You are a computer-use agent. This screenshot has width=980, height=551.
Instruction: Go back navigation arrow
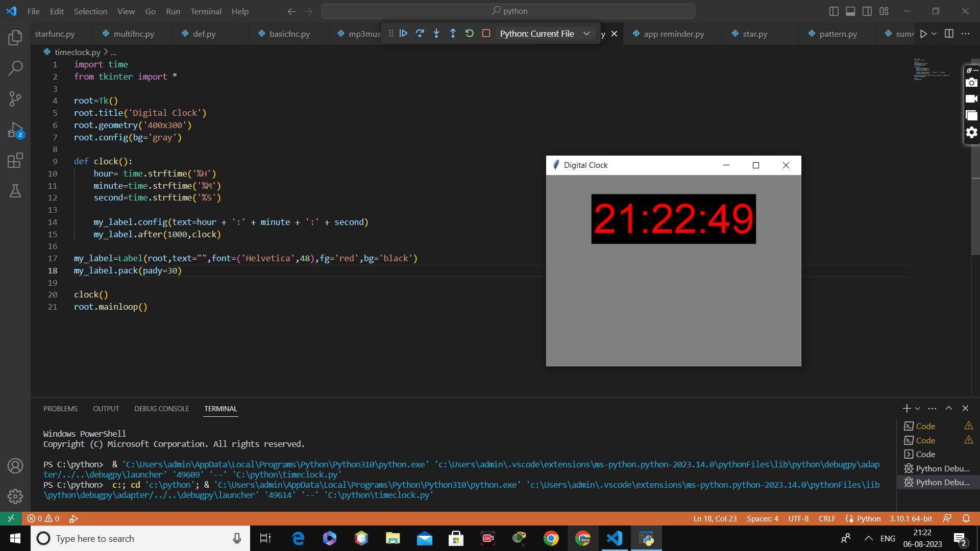tap(291, 11)
